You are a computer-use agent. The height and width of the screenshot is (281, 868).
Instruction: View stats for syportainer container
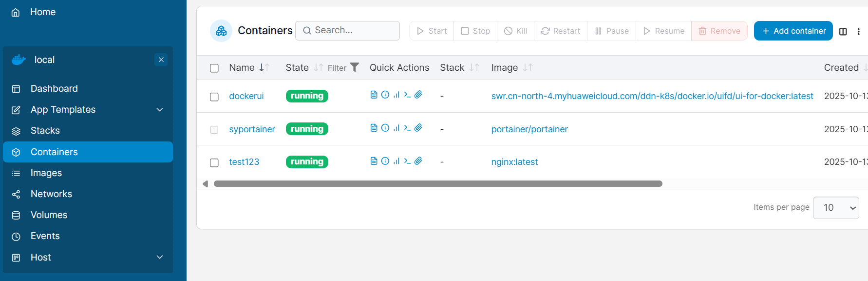396,128
